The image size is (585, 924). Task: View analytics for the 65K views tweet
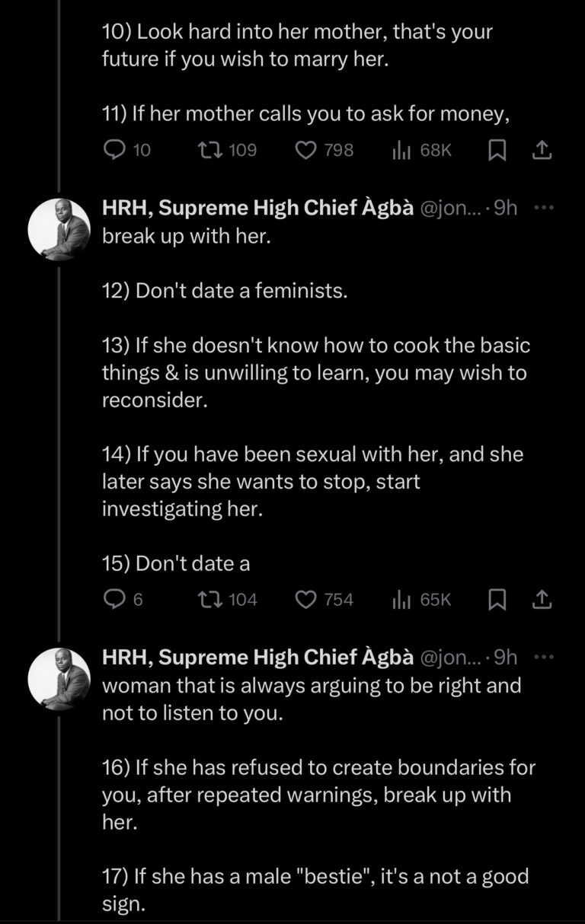coord(401,600)
